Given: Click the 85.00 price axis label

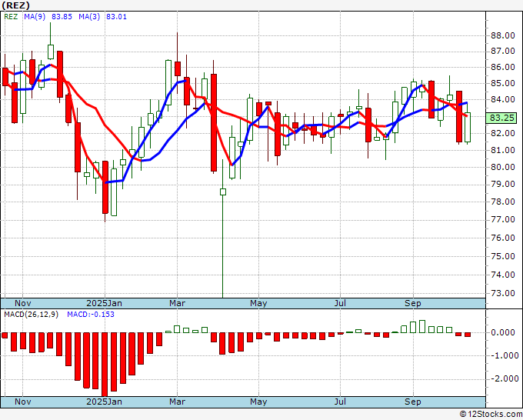Looking at the screenshot, I should 503,83.
